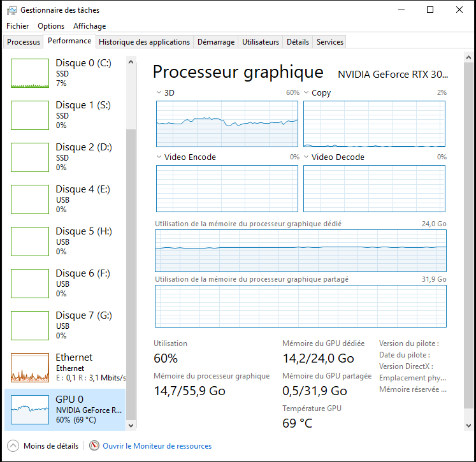Open the 3D engine graph dropdown
476x462 pixels.
(159, 93)
